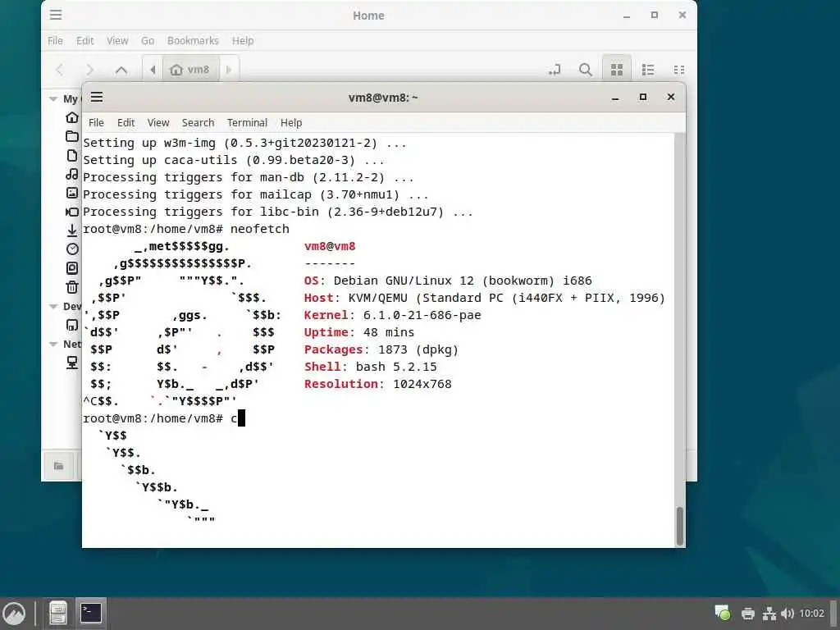
Task: Click the red 'vm8@vm8' heading in neofetch output
Action: tap(330, 246)
